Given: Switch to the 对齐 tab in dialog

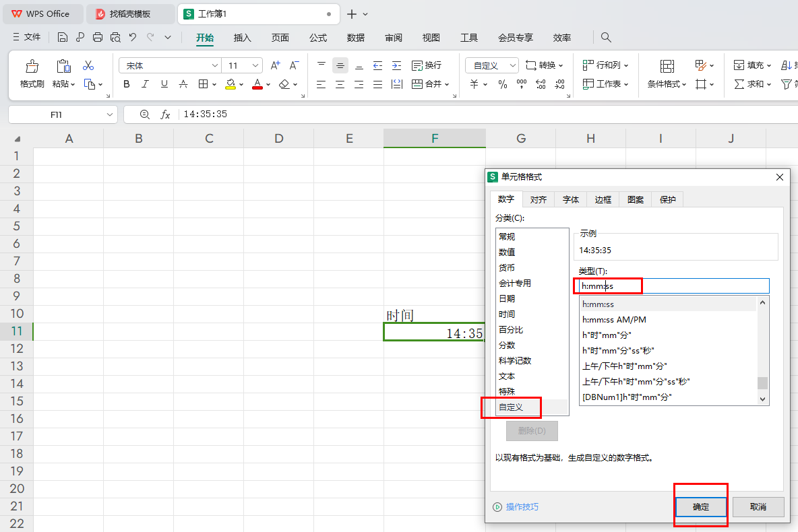Looking at the screenshot, I should (538, 199).
